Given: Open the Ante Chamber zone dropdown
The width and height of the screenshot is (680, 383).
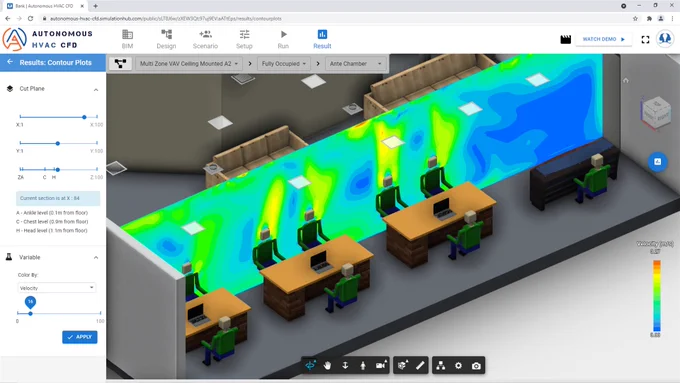Looking at the screenshot, I should [x=356, y=63].
